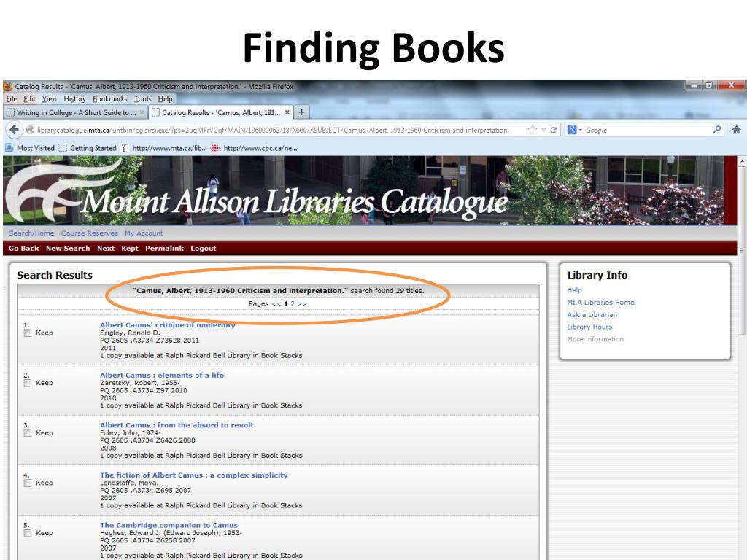The width and height of the screenshot is (747, 560).
Task: Open The fiction of Albert Camus title
Action: 194,475
